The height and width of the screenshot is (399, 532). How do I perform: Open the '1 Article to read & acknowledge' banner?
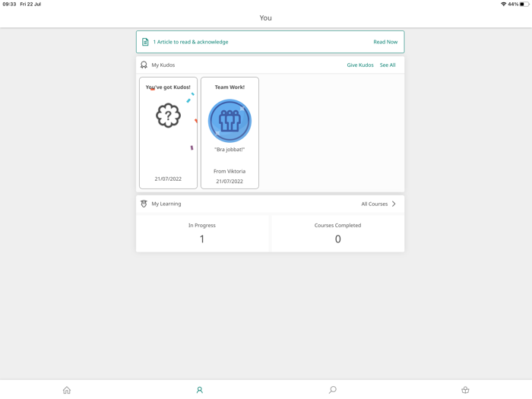click(270, 42)
